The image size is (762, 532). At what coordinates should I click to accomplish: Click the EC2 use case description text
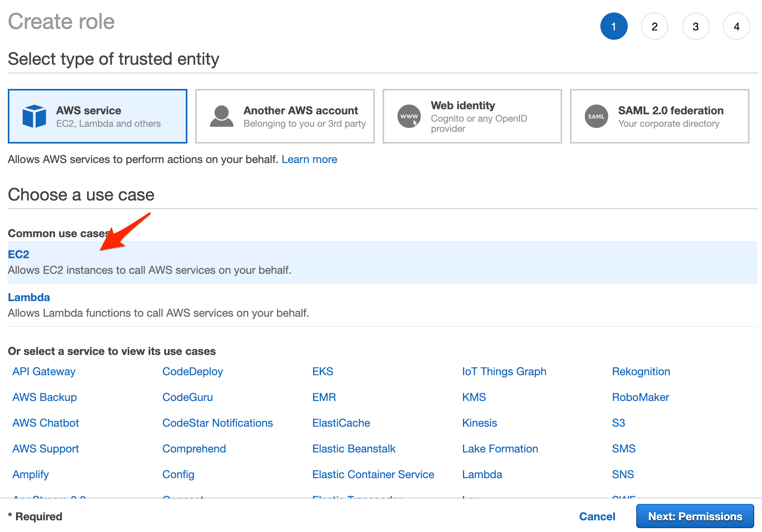(x=150, y=270)
